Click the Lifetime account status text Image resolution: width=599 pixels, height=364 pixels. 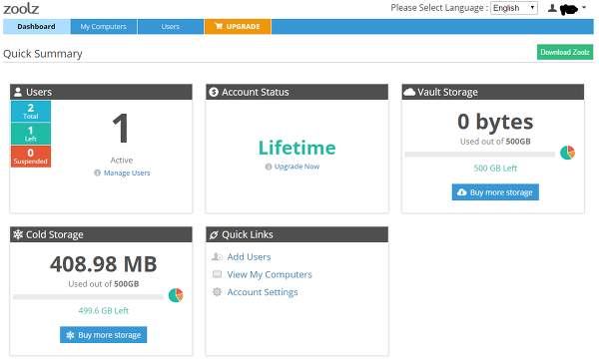coord(297,148)
